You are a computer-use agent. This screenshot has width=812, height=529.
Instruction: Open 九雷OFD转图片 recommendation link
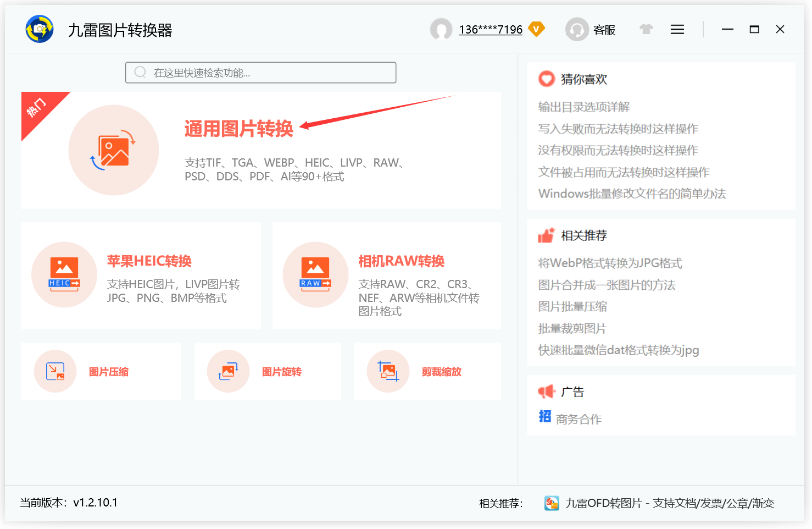click(x=670, y=503)
